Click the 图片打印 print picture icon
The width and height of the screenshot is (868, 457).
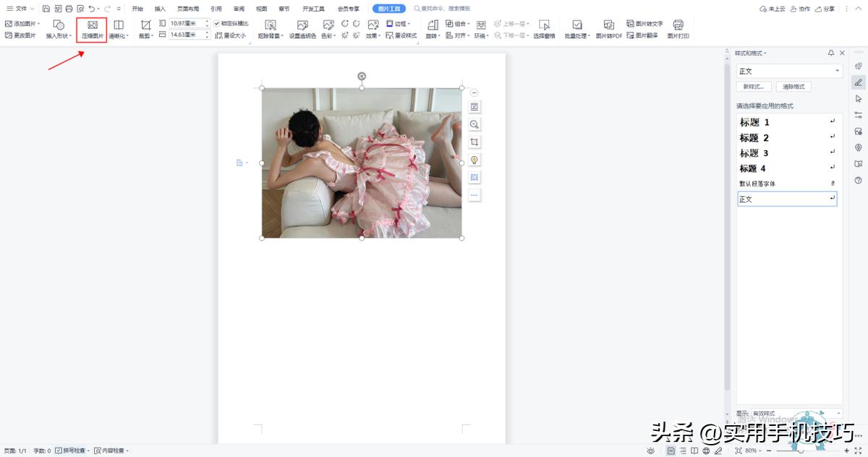pos(678,29)
